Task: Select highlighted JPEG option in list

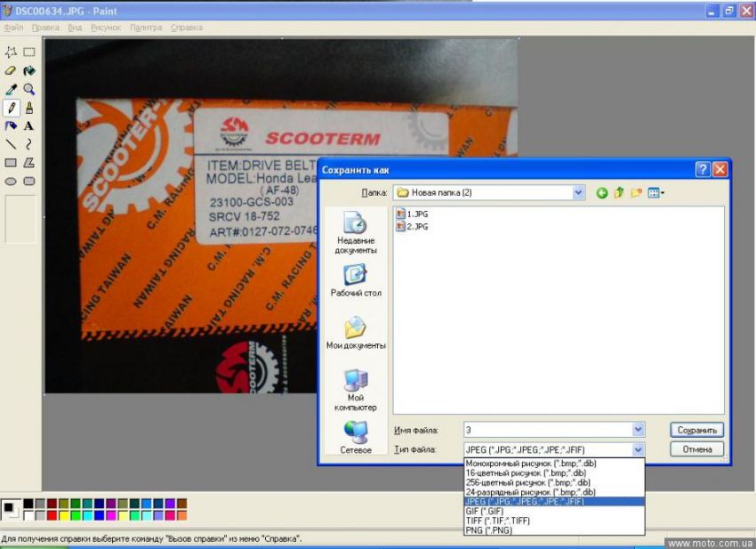Action: [x=554, y=502]
